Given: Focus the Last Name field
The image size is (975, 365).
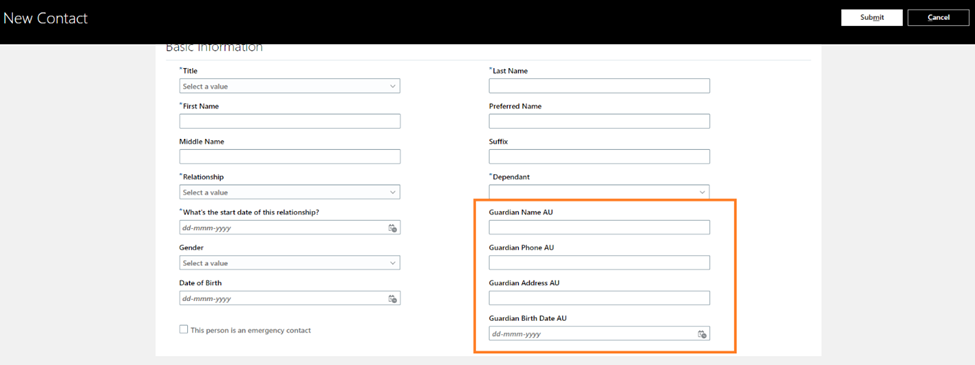Looking at the screenshot, I should pos(599,86).
